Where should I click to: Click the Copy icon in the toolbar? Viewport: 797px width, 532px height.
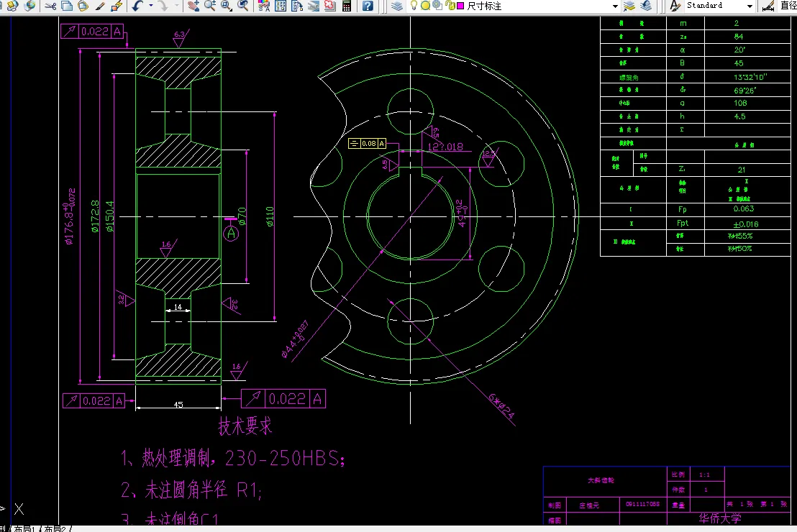[67, 6]
